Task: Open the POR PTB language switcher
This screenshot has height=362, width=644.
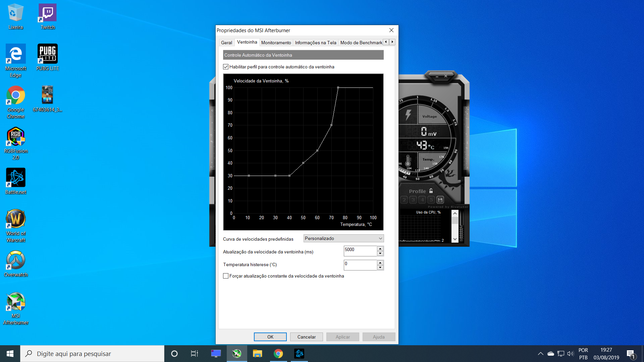Action: (583, 354)
